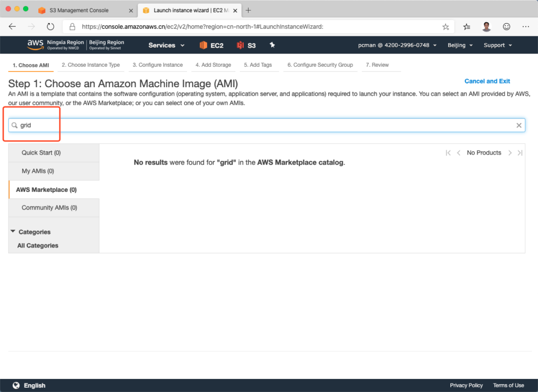Expand the Services dropdown menu
The image size is (538, 392).
[x=166, y=45]
